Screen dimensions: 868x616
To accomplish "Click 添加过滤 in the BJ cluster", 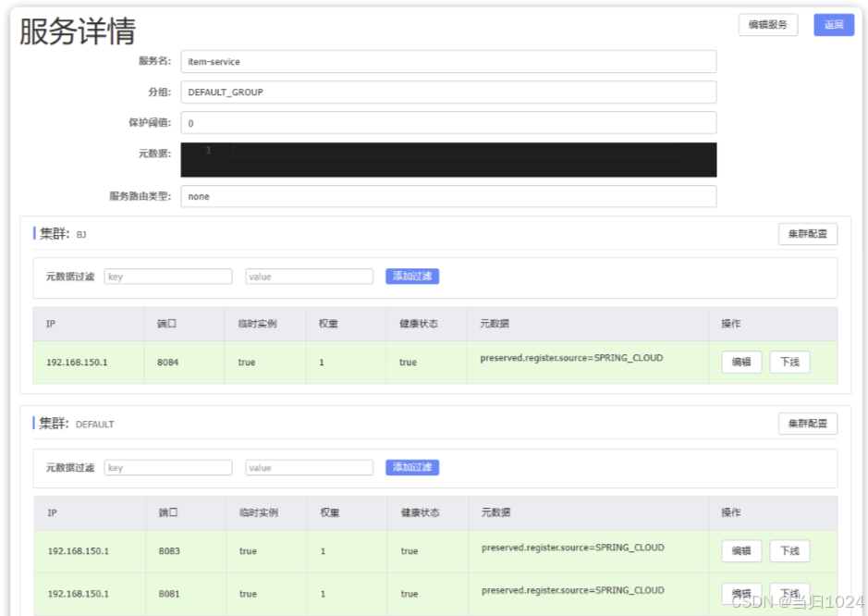I will pos(412,277).
